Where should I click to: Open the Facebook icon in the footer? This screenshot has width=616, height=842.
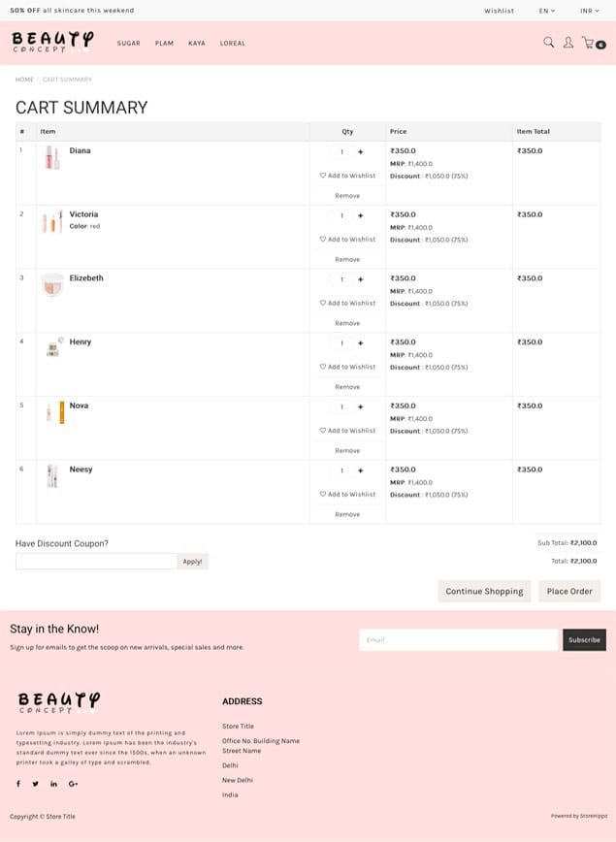coord(18,784)
